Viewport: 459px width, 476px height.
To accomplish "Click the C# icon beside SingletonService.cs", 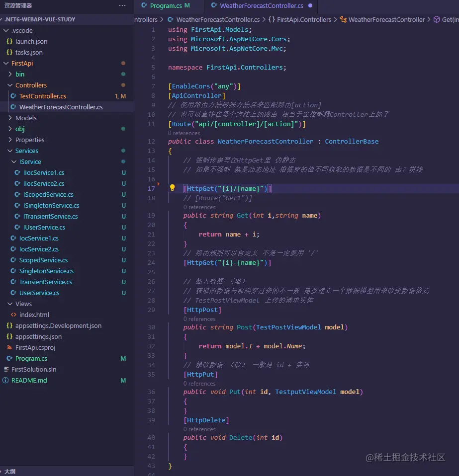I will 13,271.
